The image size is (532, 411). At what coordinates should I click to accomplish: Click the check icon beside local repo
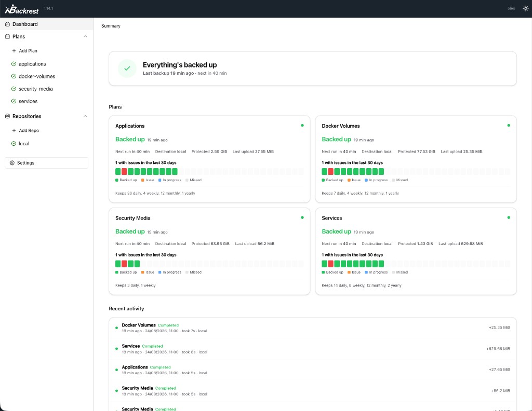coord(14,143)
